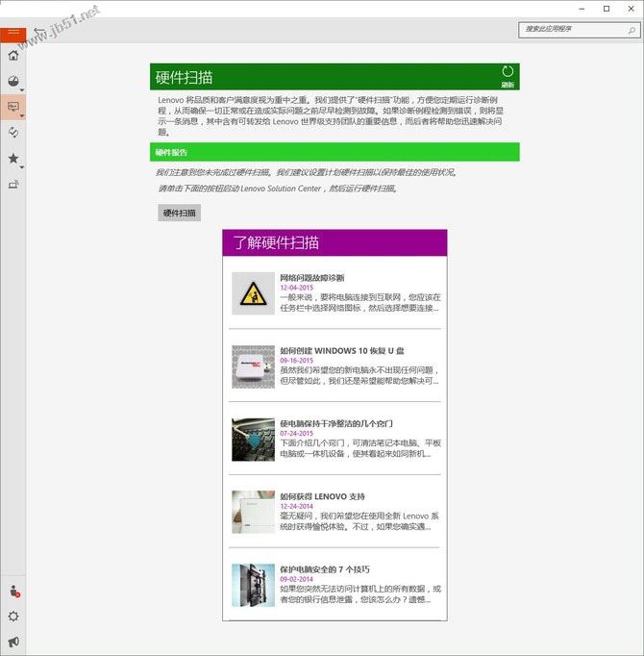Click the date 09-16-2015

tap(296, 360)
